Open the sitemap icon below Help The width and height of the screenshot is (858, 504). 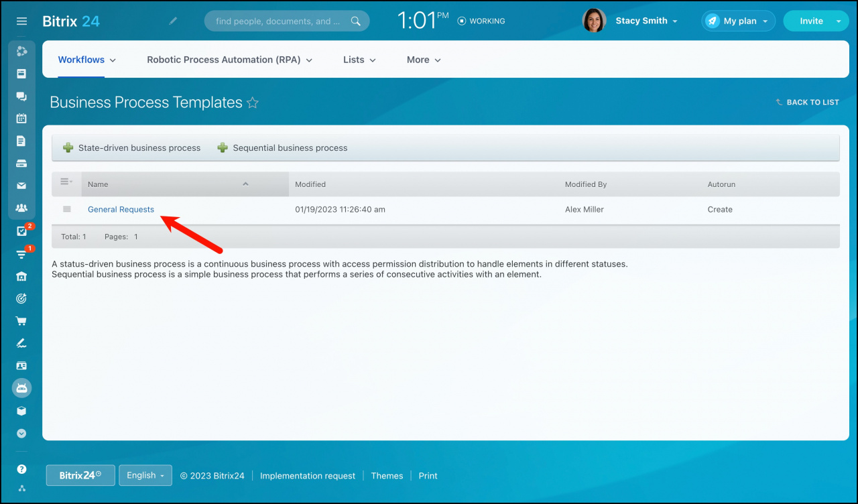(x=21, y=488)
